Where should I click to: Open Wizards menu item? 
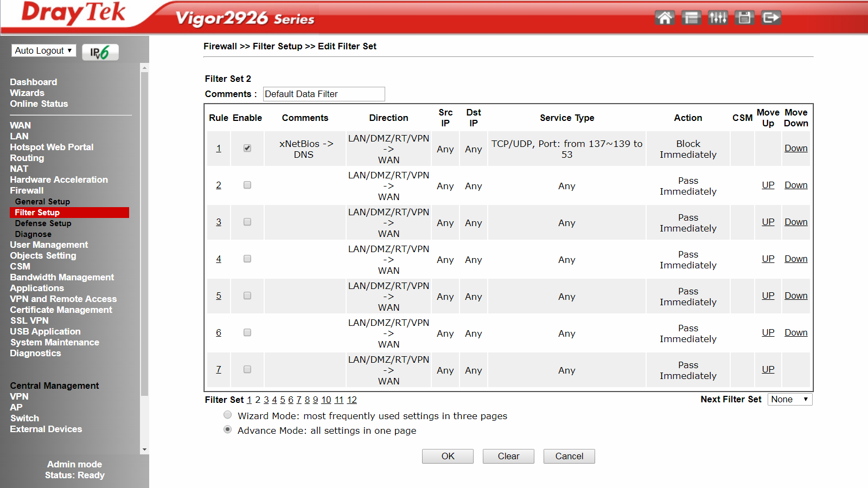click(27, 93)
